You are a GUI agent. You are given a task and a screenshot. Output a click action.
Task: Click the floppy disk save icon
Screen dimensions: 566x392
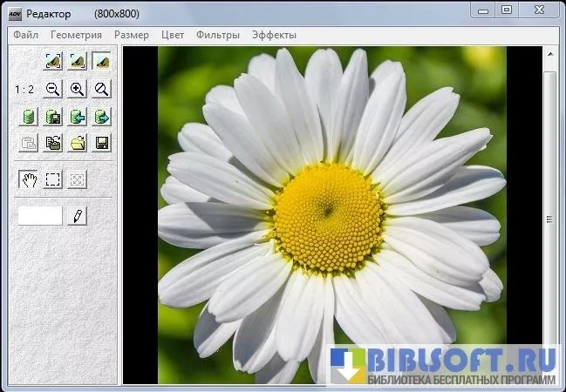[102, 144]
